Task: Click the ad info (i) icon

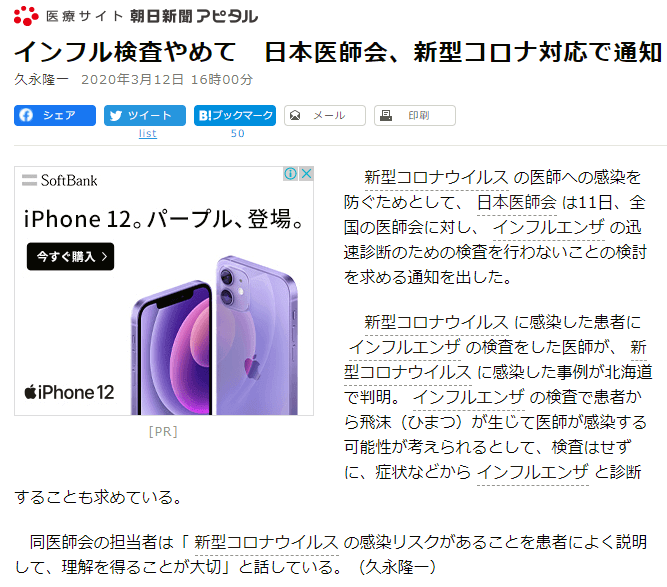Action: (291, 174)
